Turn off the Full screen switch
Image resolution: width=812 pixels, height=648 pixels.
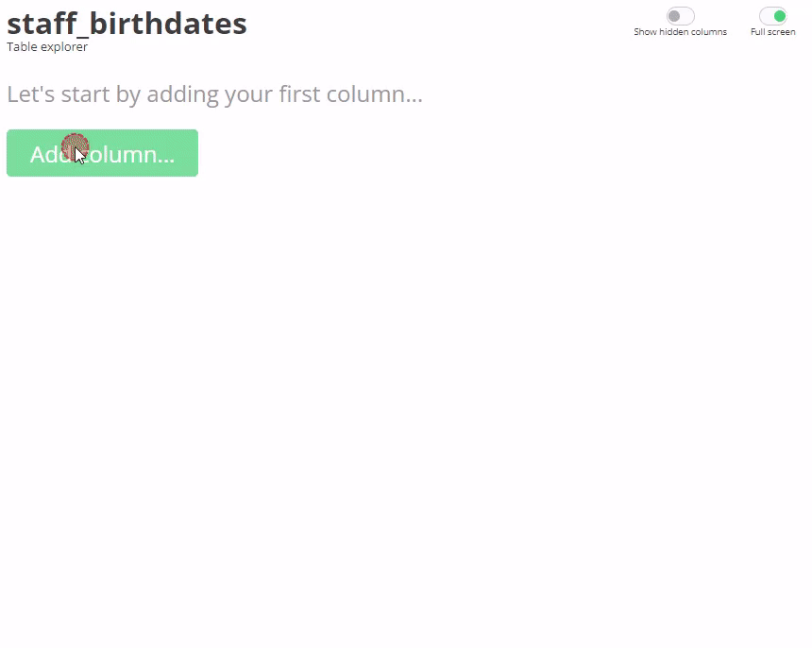(x=772, y=16)
